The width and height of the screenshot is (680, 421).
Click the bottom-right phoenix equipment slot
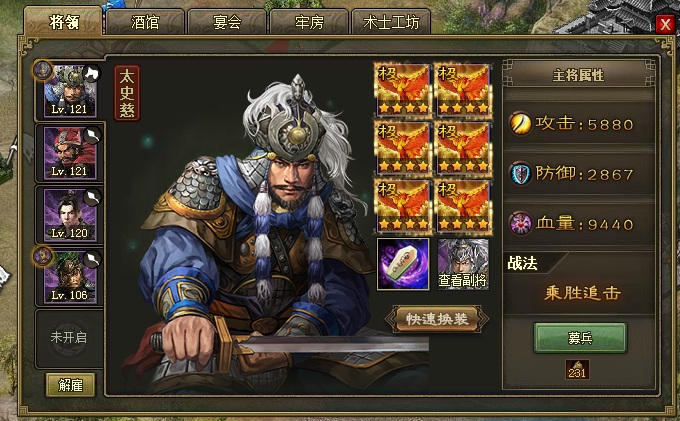(x=463, y=207)
